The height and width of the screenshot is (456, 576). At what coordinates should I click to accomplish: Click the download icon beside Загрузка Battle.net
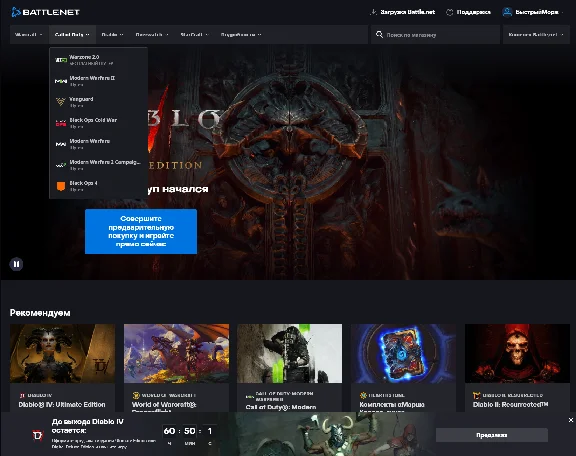[x=373, y=12]
